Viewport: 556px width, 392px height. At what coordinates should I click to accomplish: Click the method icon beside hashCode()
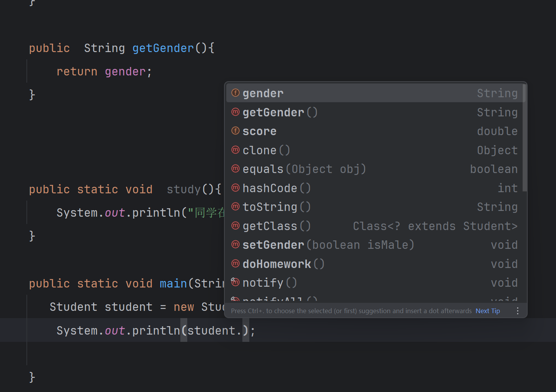(235, 188)
